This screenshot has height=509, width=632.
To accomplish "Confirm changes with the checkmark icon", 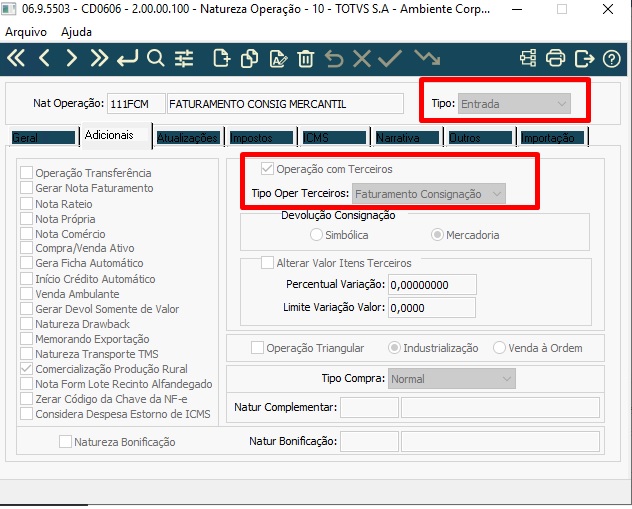I will click(390, 58).
